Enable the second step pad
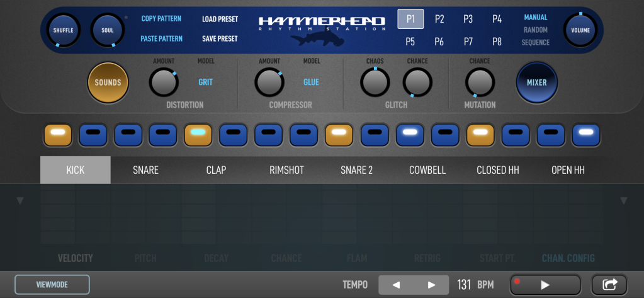 [x=93, y=134]
